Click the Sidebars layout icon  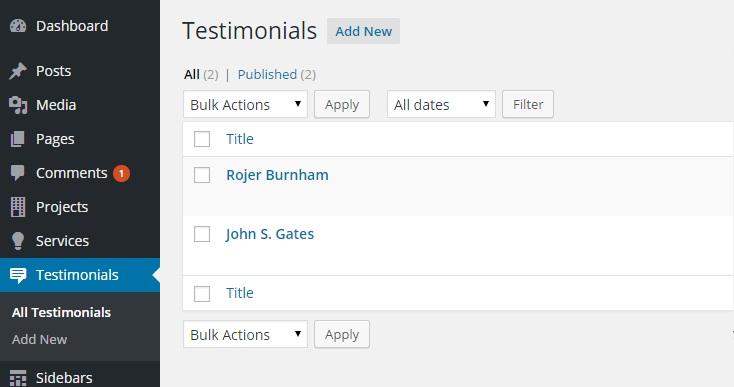(x=18, y=378)
